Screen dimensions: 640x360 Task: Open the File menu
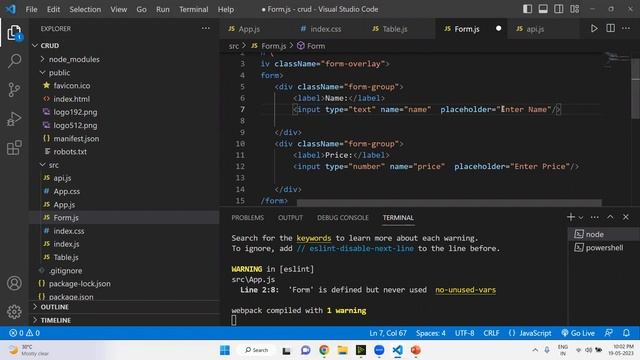click(x=31, y=9)
